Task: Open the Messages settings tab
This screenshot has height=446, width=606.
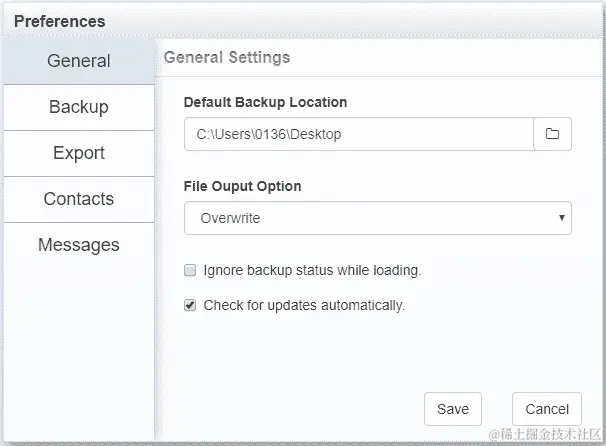Action: [78, 245]
